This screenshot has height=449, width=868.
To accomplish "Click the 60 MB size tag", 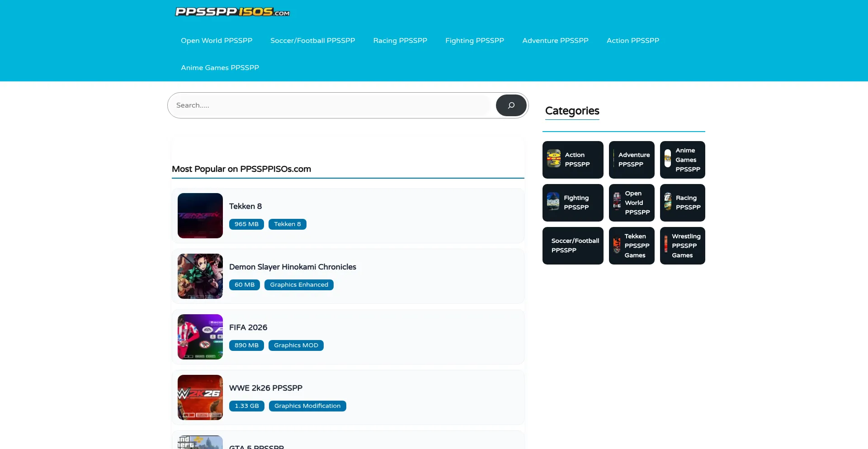I will click(245, 285).
